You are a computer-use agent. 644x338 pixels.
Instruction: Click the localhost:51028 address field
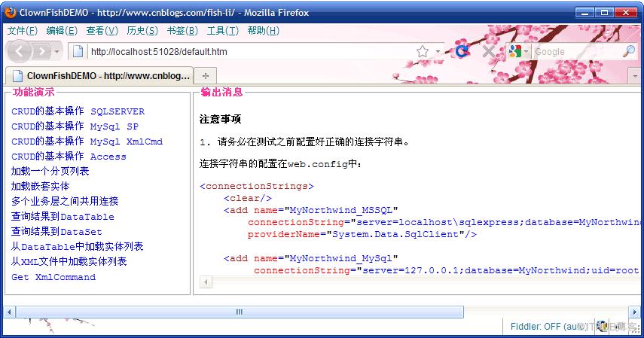(251, 52)
